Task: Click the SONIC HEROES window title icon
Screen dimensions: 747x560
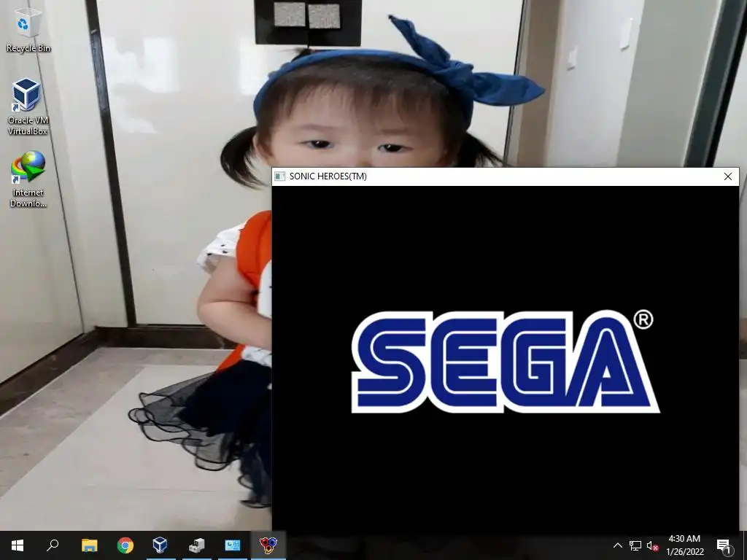Action: (279, 176)
